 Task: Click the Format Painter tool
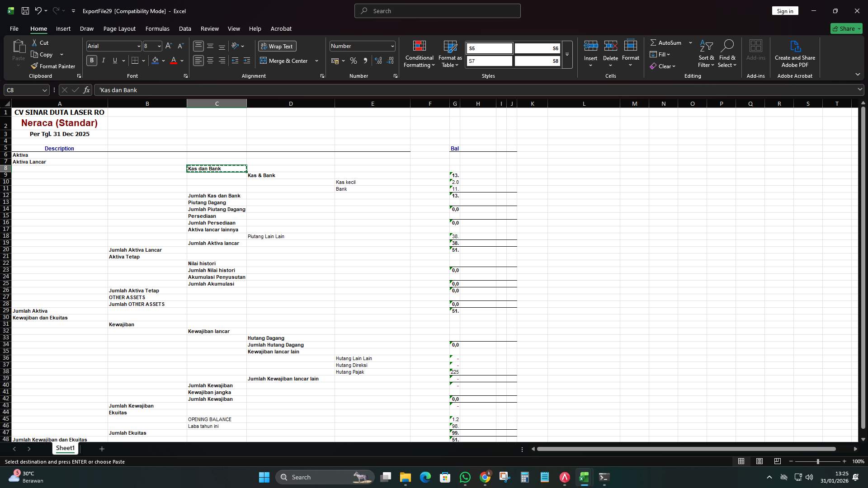[x=53, y=66]
